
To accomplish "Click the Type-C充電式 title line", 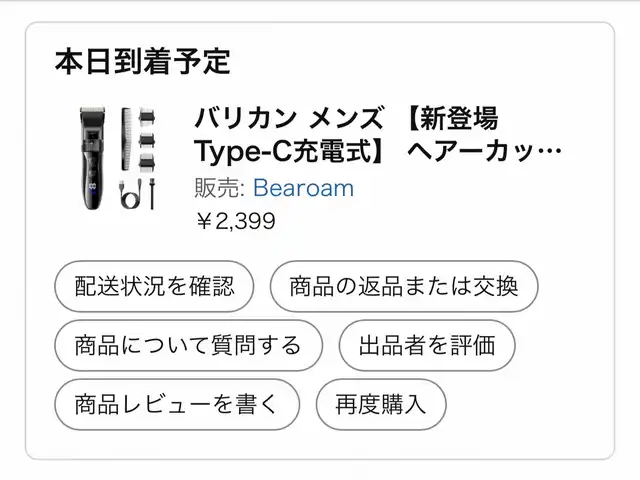I will (289, 153).
